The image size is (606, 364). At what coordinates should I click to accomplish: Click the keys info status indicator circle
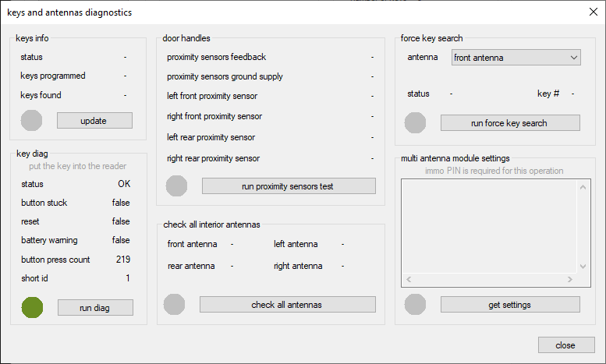31,121
